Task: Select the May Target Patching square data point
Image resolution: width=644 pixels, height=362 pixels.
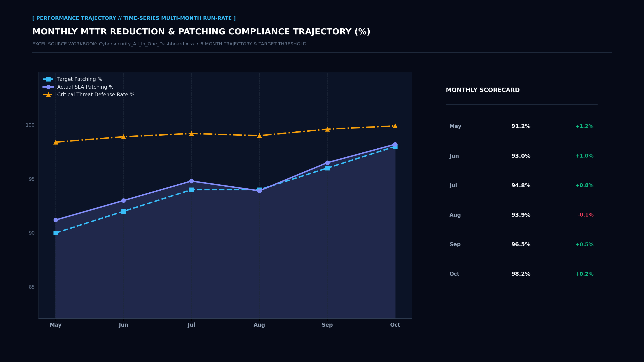Action: pyautogui.click(x=56, y=233)
